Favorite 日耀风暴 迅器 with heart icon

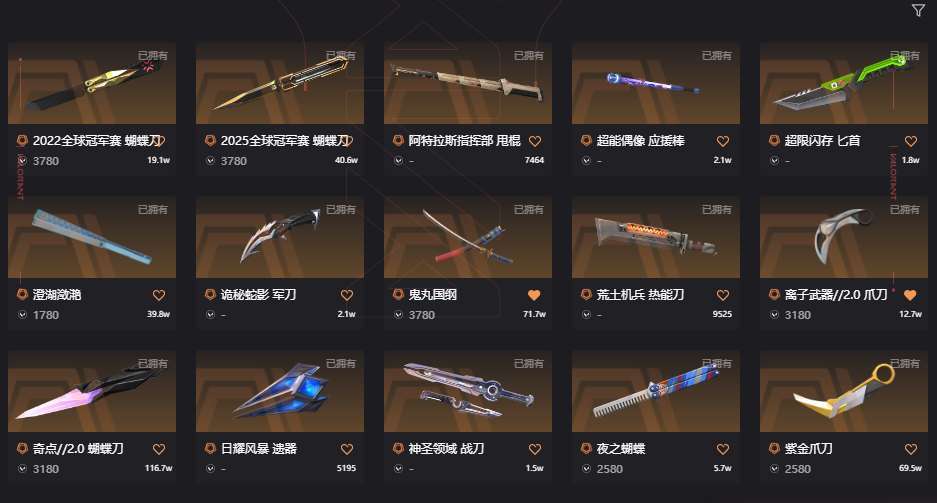[x=347, y=449]
